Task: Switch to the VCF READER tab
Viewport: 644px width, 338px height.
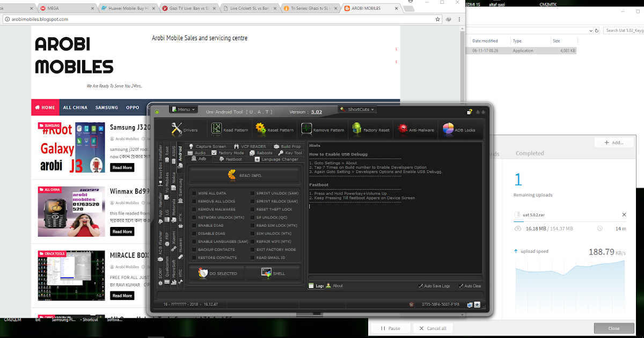Action: [x=250, y=146]
